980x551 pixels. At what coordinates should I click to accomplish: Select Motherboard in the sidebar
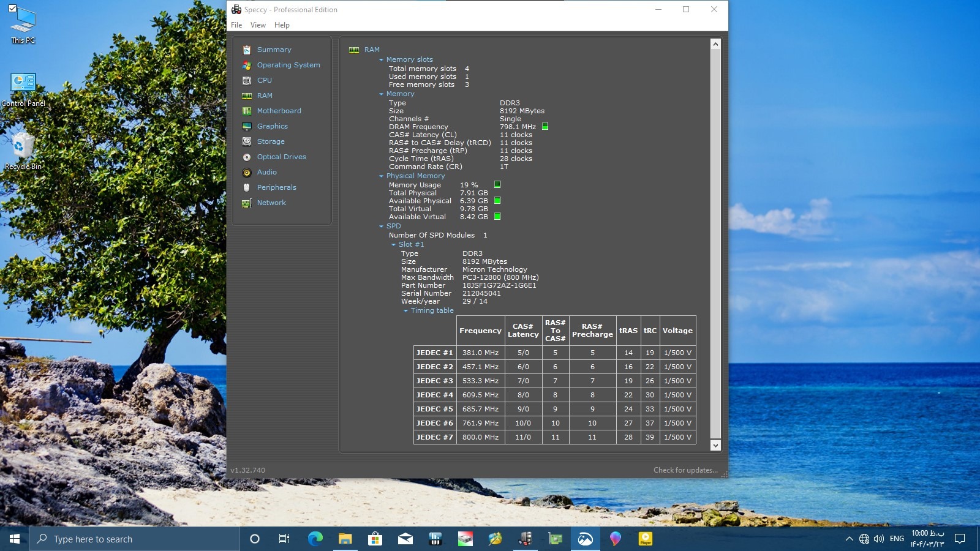pyautogui.click(x=279, y=111)
